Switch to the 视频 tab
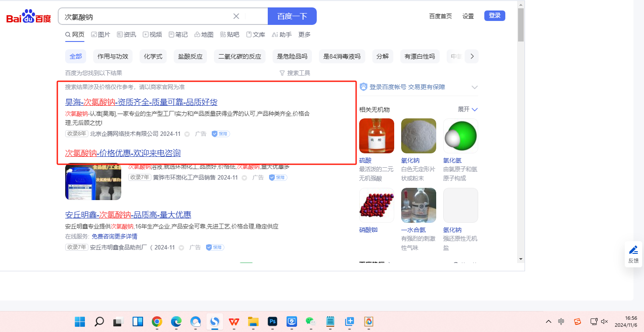 pos(152,35)
